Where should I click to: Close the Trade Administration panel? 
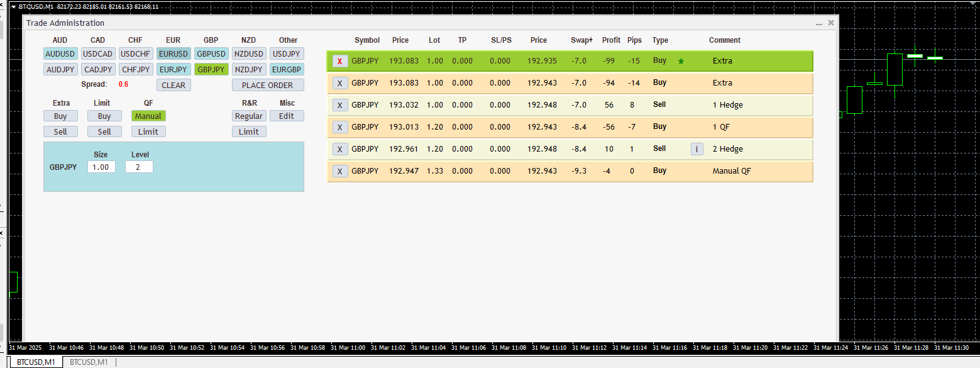pos(831,23)
